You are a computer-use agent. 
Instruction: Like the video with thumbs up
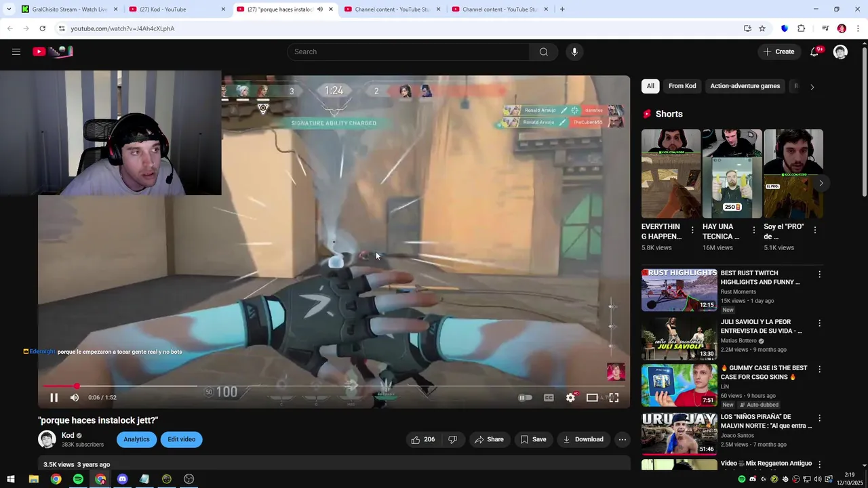point(423,439)
